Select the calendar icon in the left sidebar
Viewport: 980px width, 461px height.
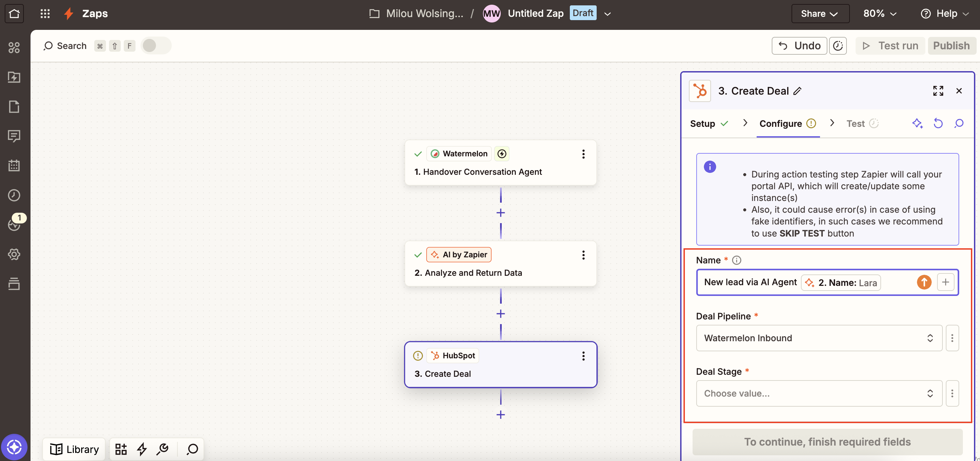[14, 166]
